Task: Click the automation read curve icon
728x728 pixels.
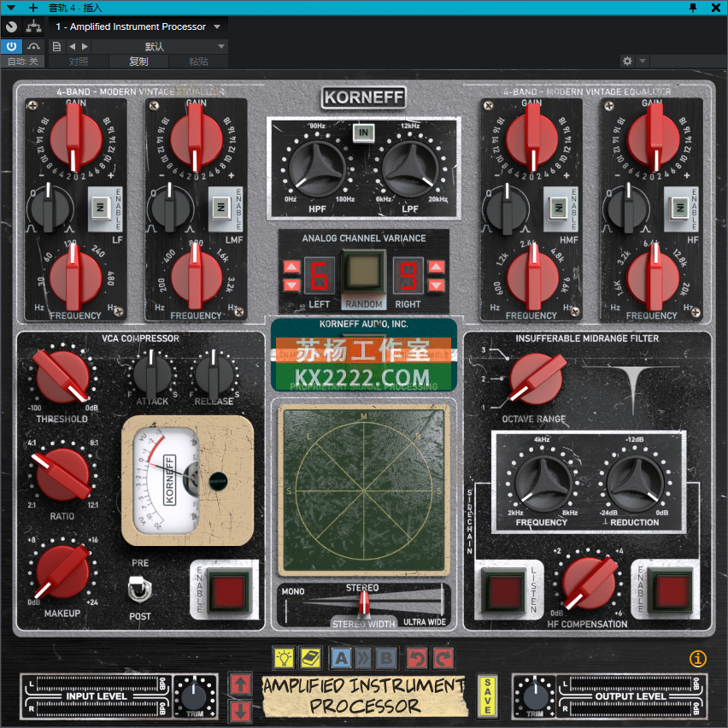Action: coord(33,46)
